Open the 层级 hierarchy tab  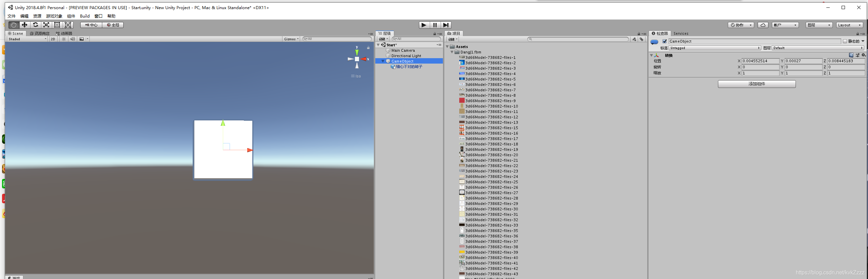pyautogui.click(x=385, y=33)
